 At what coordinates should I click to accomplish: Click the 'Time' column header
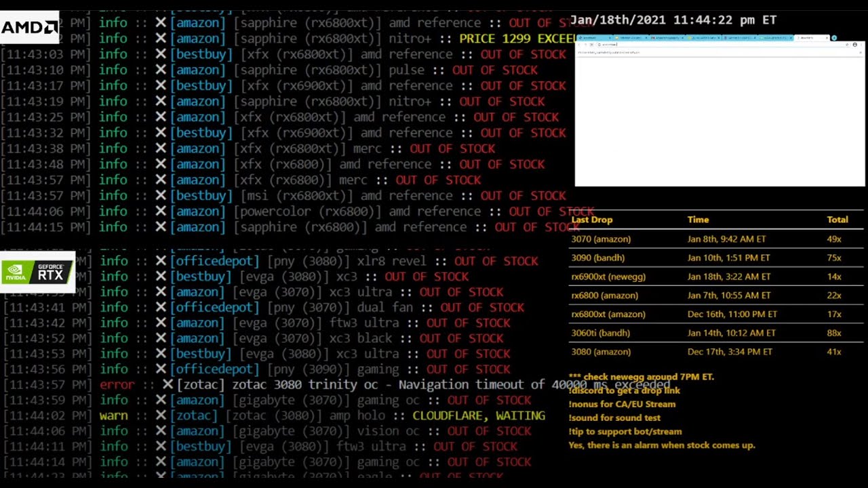tap(698, 220)
